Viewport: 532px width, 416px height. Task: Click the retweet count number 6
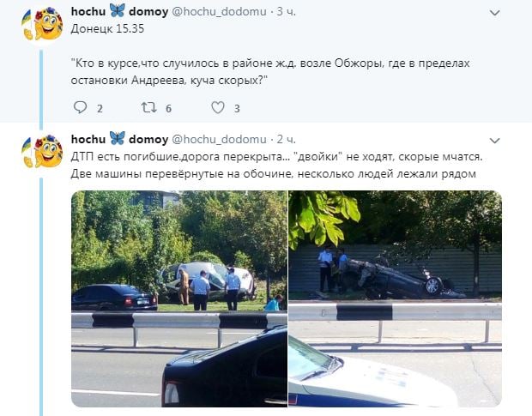[x=169, y=109]
